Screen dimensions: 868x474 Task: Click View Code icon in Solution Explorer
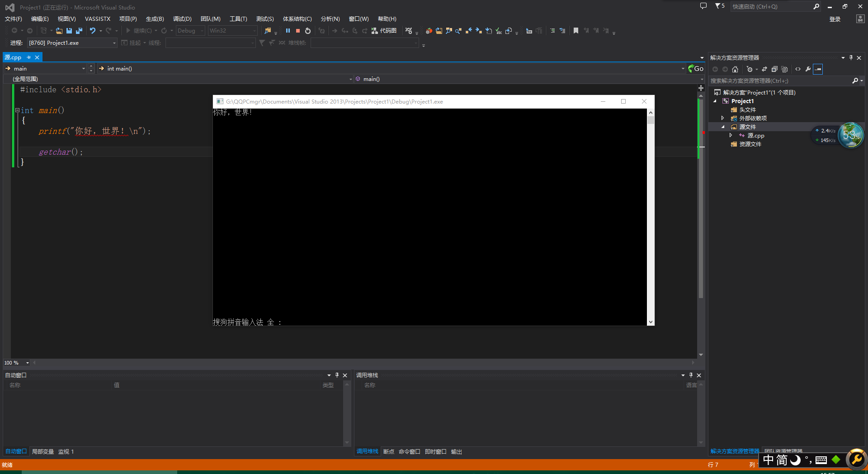pos(798,69)
